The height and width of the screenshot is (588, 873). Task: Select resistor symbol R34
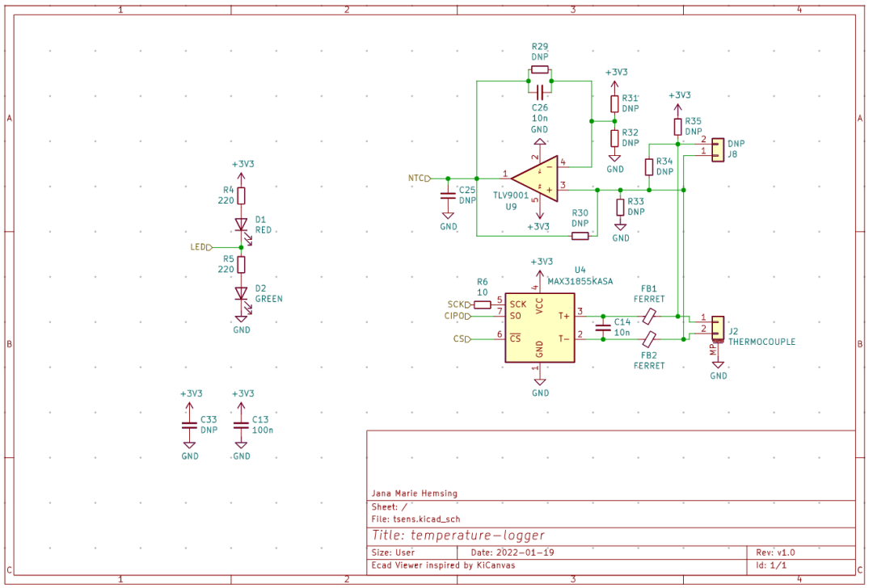tap(648, 167)
